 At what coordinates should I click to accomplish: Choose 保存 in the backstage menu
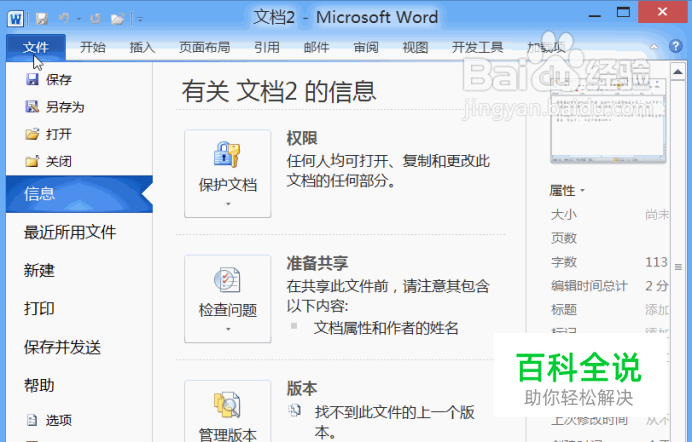pos(49,79)
